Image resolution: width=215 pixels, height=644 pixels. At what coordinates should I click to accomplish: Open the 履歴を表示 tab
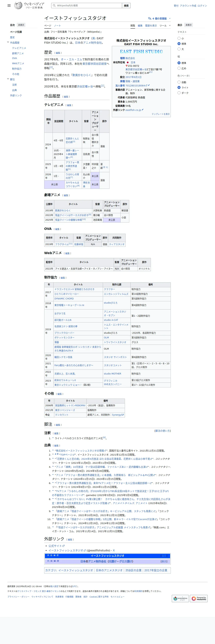pos(151,26)
